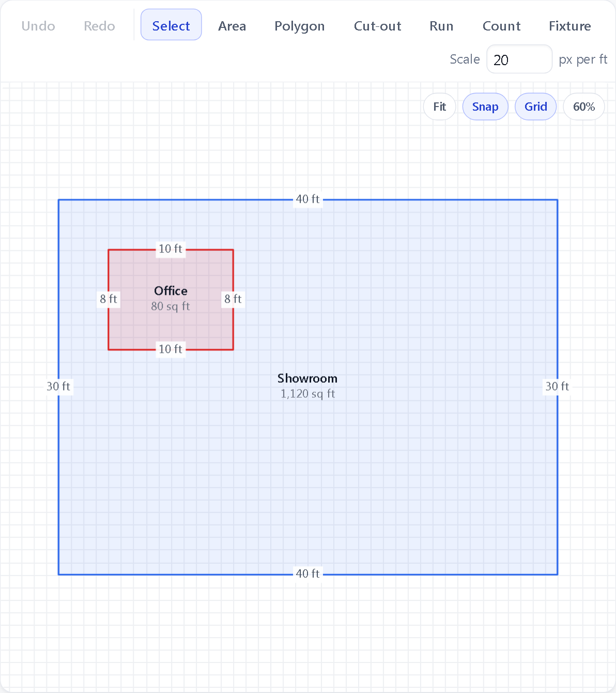The image size is (616, 693).
Task: Click the Office top 10 ft label
Action: click(x=171, y=249)
